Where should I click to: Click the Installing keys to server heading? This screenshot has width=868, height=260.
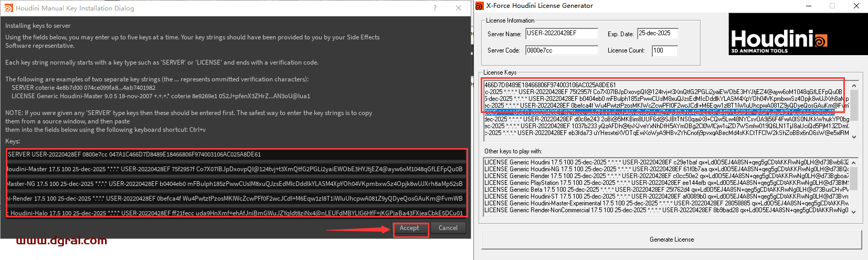[x=38, y=26]
